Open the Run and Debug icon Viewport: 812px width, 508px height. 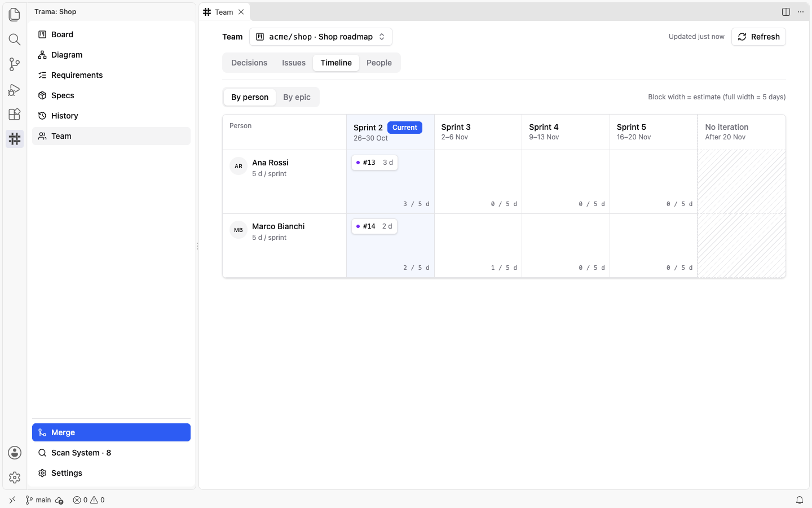pos(15,89)
